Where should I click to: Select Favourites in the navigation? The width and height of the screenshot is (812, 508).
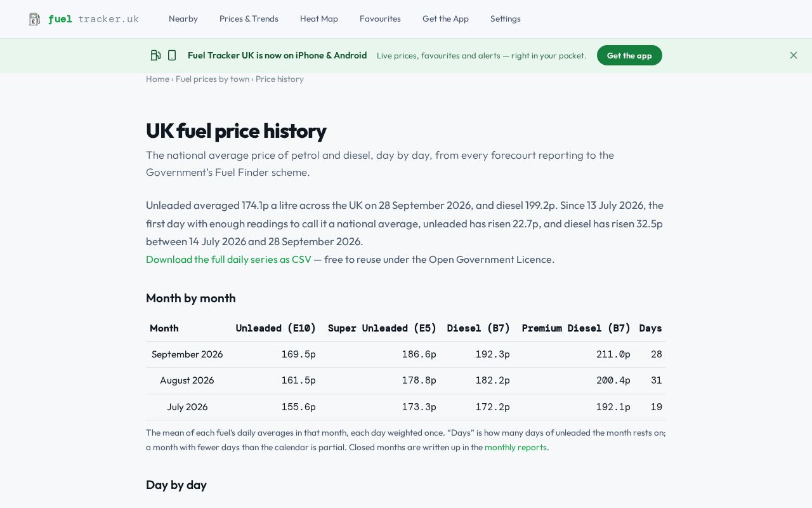tap(380, 19)
